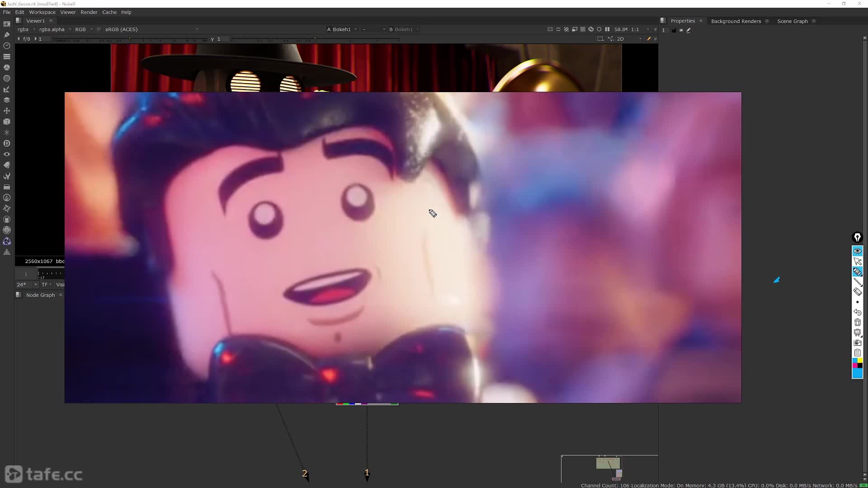Open the A input Bokeh1 dropdown

(x=342, y=29)
